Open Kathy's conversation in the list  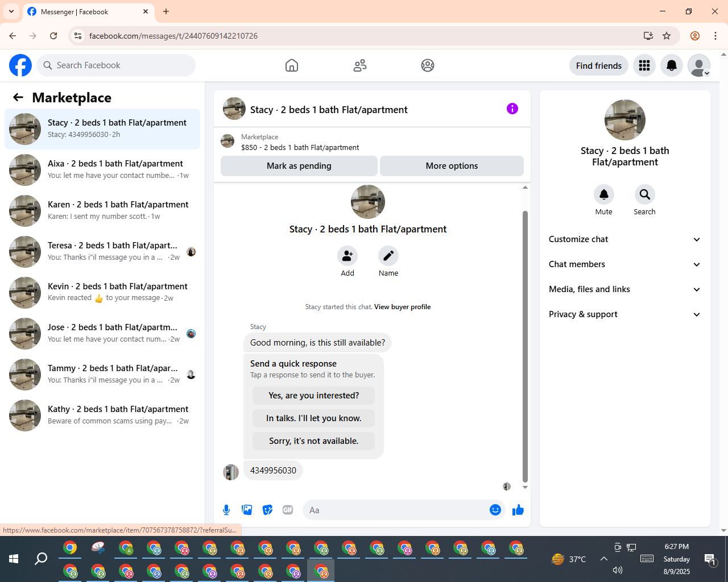102,415
